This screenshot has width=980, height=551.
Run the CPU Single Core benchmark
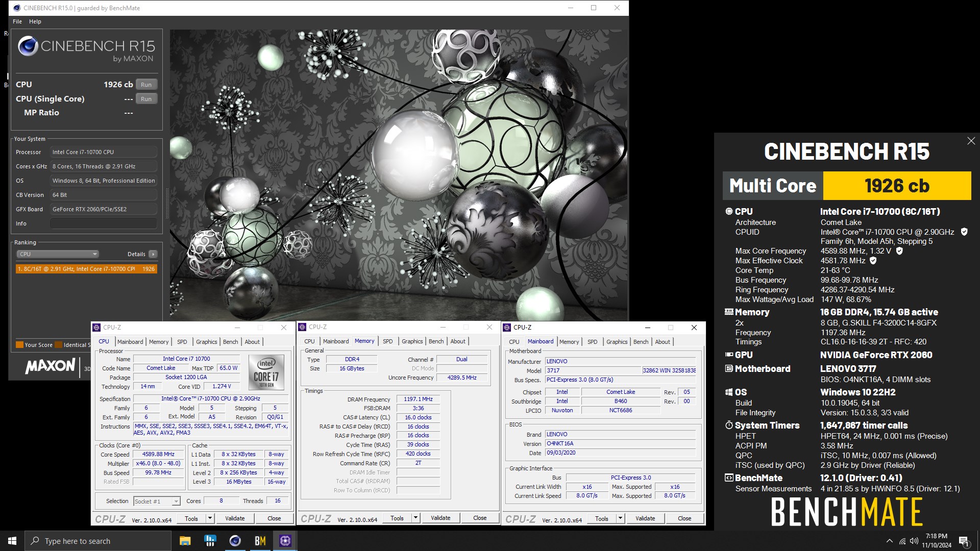tap(146, 99)
